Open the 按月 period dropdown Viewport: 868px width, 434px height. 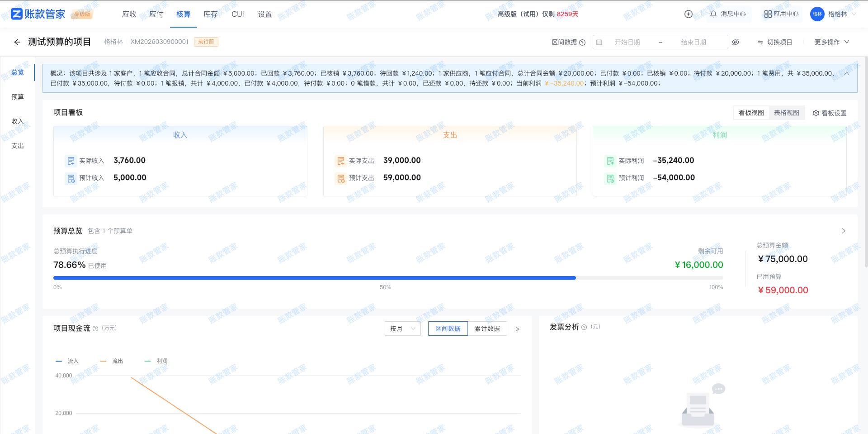pos(402,329)
